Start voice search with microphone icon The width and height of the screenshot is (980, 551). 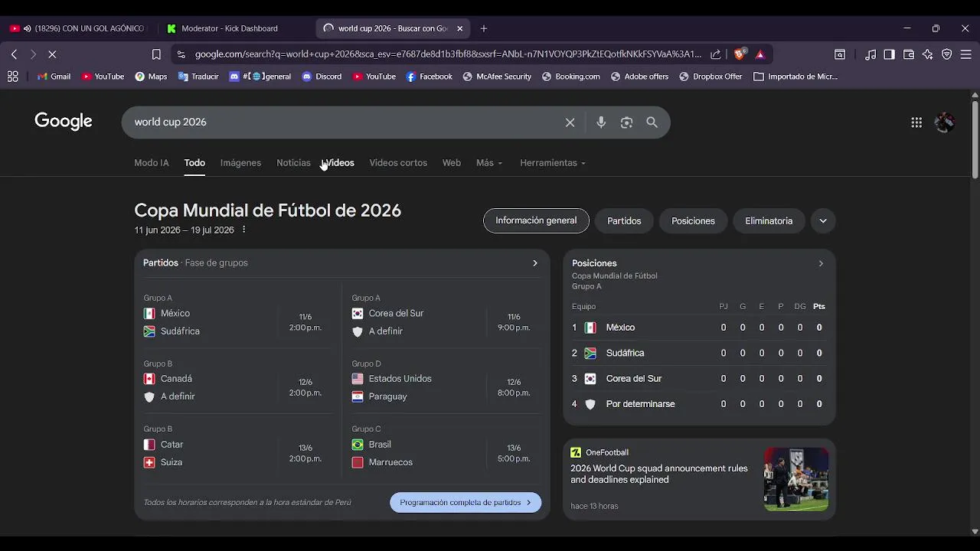pos(601,122)
